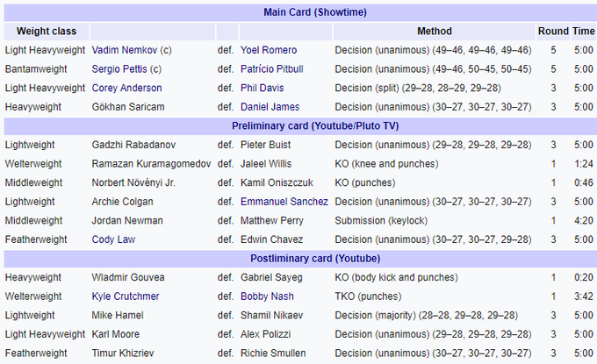Click the Method column header

coord(434,32)
